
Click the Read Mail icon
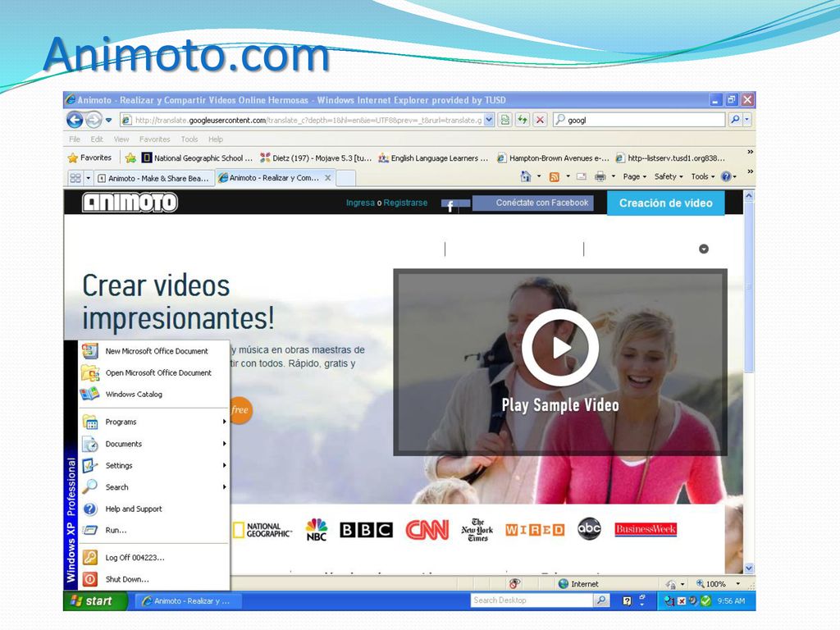pyautogui.click(x=582, y=176)
